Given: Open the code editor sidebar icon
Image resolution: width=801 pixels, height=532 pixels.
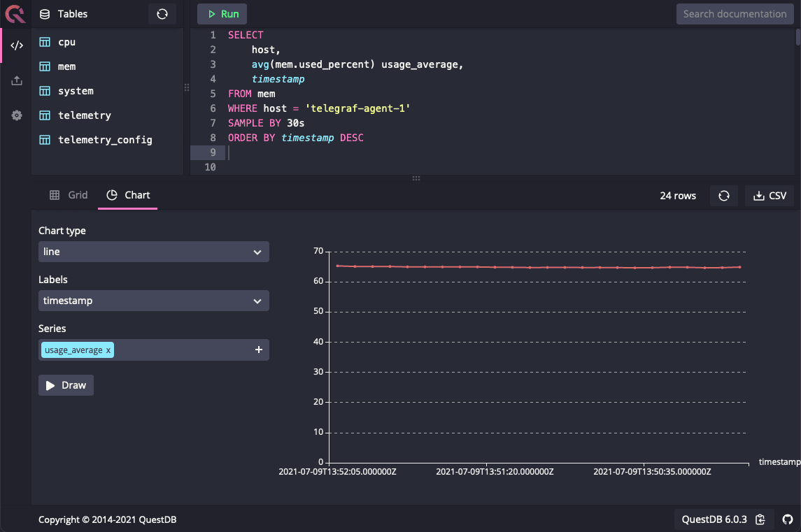Looking at the screenshot, I should (17, 45).
